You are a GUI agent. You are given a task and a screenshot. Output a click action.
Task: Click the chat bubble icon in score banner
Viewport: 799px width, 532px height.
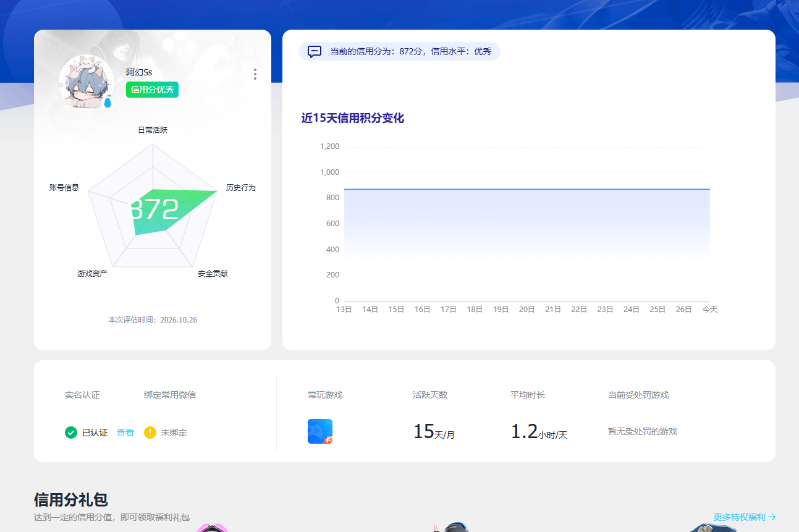315,51
